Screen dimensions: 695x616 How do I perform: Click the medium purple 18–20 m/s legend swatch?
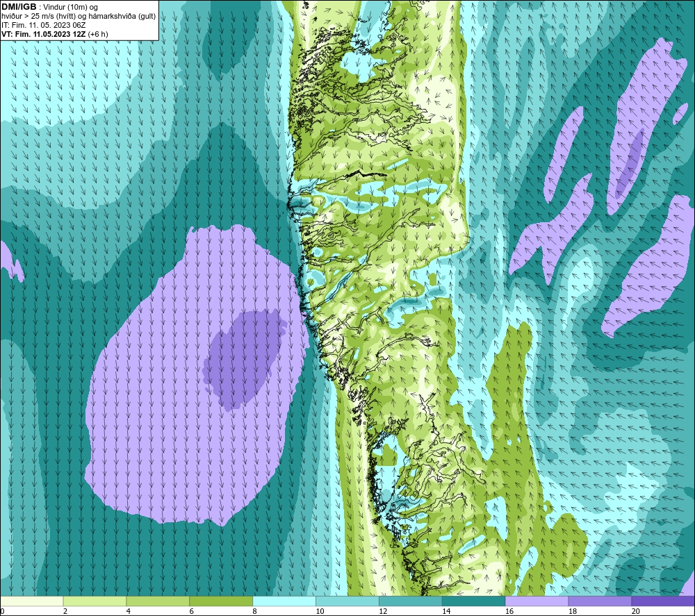(x=600, y=601)
